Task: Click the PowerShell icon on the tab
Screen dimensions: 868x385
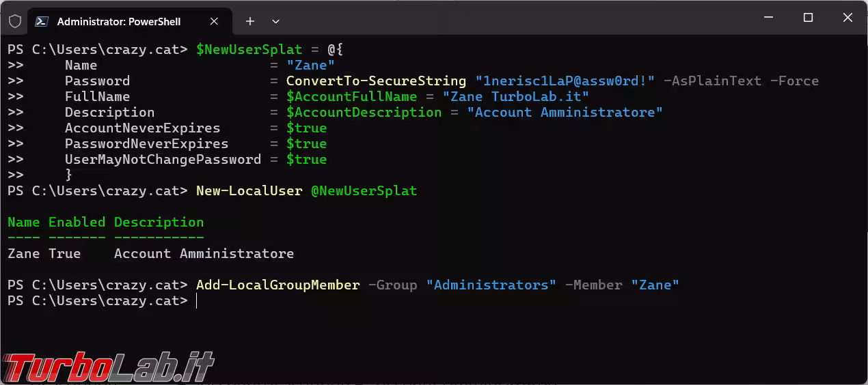Action: tap(42, 21)
